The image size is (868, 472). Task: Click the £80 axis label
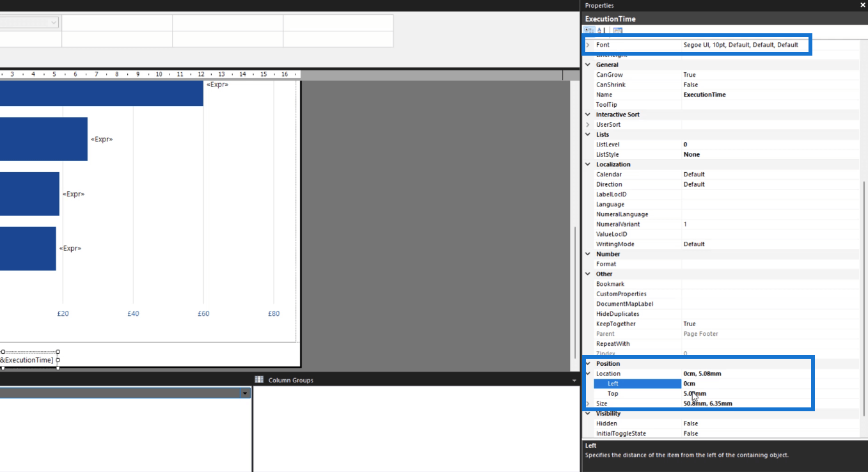[274, 313]
